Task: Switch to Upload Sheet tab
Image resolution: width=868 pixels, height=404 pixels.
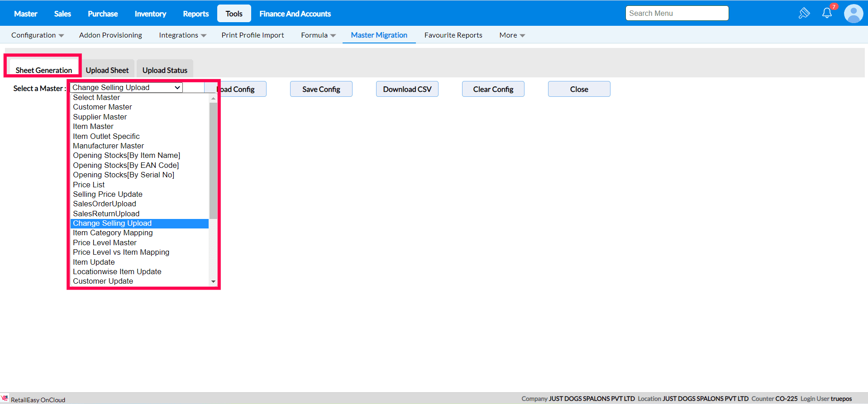Action: [x=107, y=69]
